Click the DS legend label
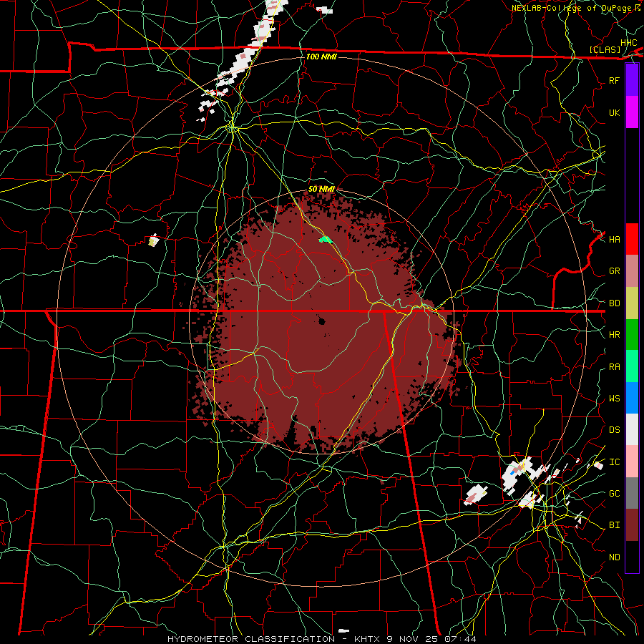This screenshot has height=644, width=644. pos(614,430)
